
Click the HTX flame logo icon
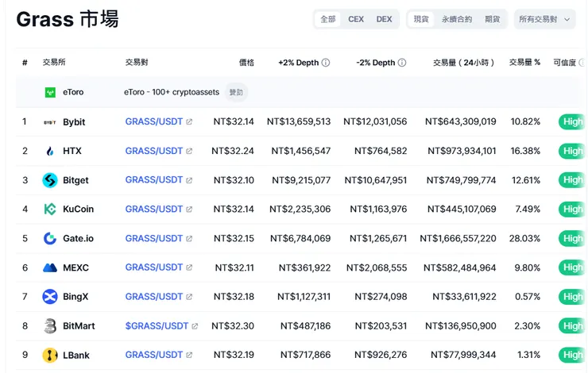(50, 151)
